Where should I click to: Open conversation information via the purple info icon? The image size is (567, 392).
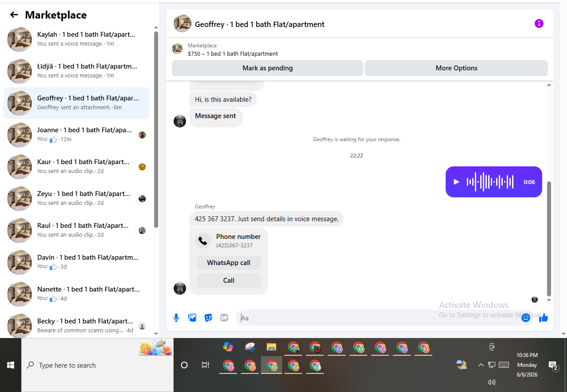pyautogui.click(x=539, y=23)
